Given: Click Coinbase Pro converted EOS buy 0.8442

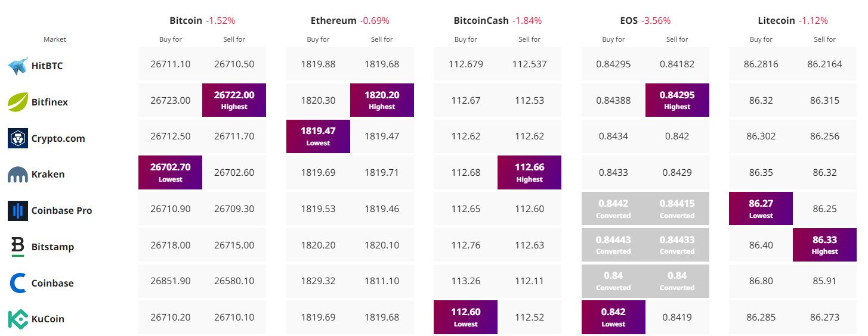Looking at the screenshot, I should click(x=613, y=209).
